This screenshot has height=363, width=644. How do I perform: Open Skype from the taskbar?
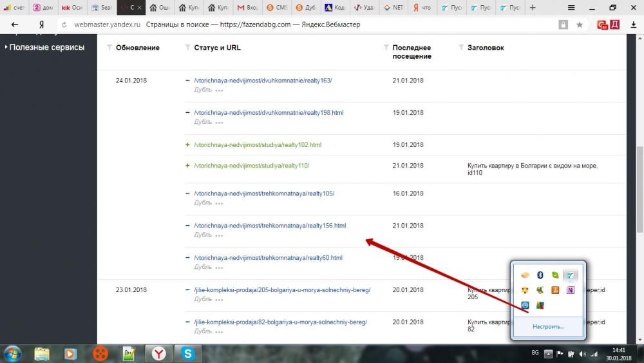tap(187, 353)
